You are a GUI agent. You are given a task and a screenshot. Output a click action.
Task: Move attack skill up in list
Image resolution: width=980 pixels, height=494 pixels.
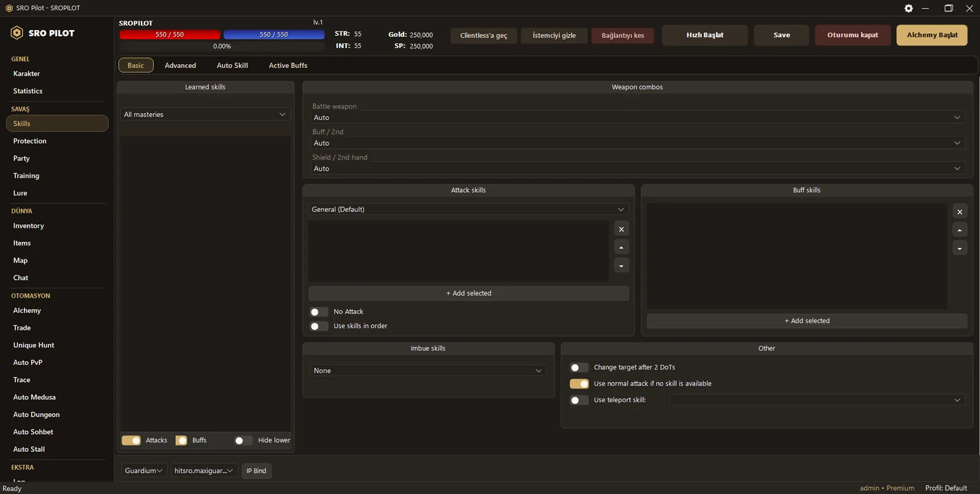[621, 247]
